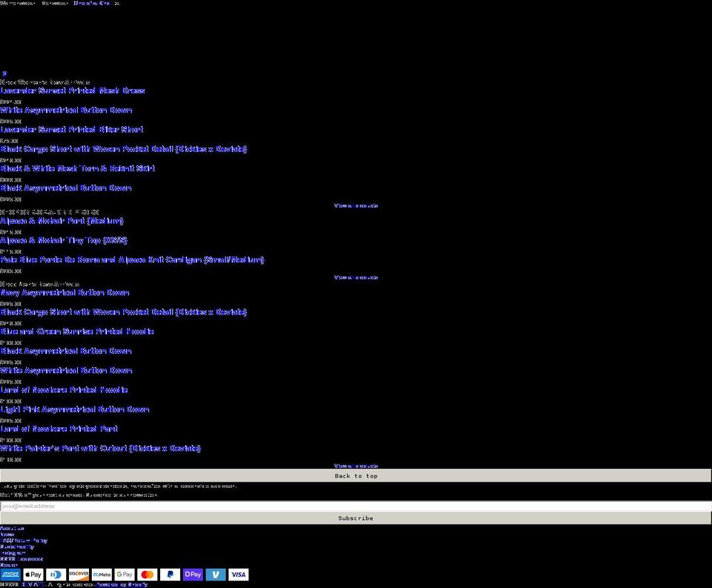Image resolution: width=712 pixels, height=588 pixels.
Task: Open Lavender Sunset Printed Mesh Dress
Action: tap(73, 90)
